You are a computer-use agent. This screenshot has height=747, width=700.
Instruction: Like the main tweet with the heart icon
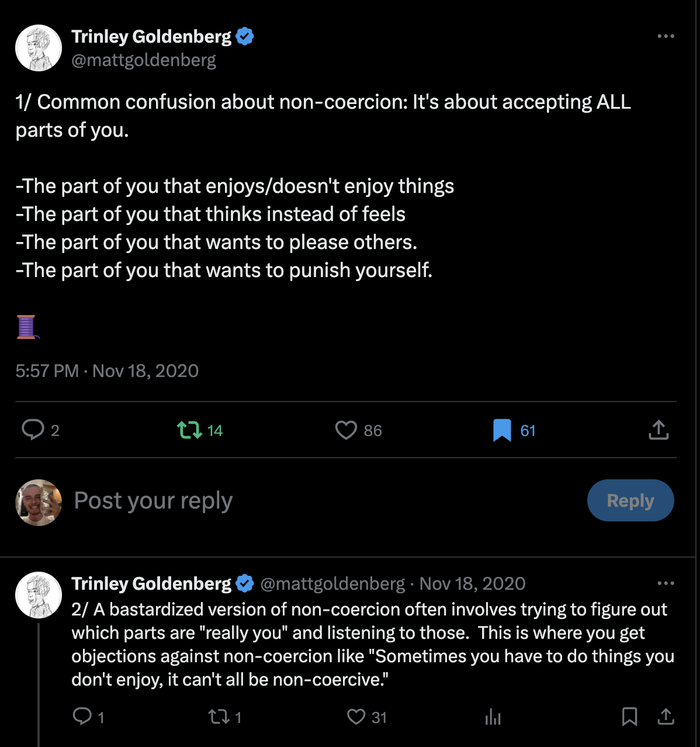(x=346, y=431)
